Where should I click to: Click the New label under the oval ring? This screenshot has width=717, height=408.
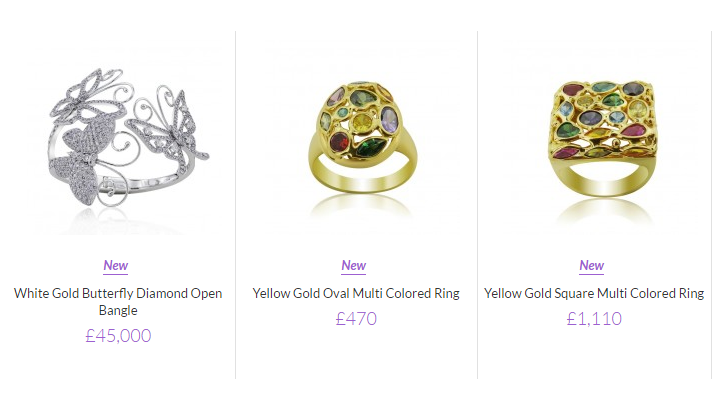pyautogui.click(x=353, y=266)
